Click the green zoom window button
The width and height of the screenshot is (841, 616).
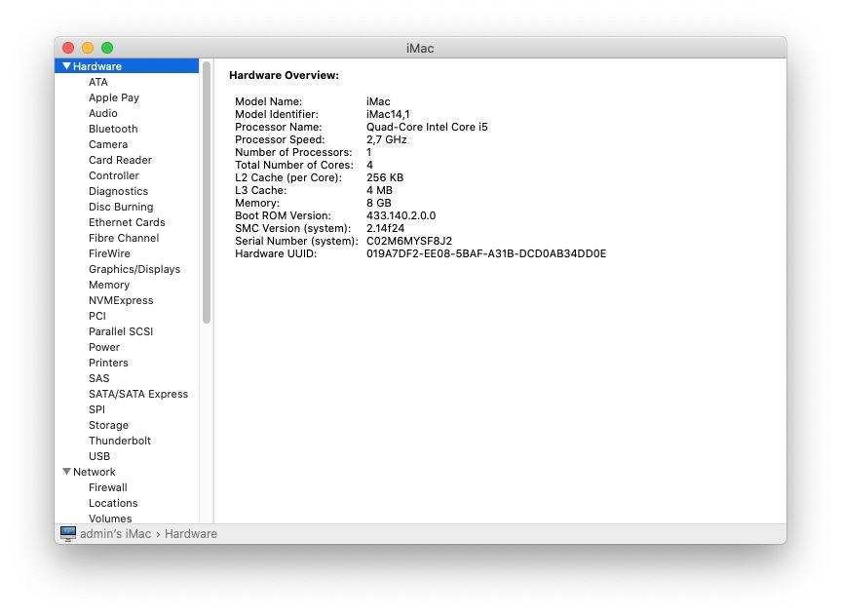point(107,48)
